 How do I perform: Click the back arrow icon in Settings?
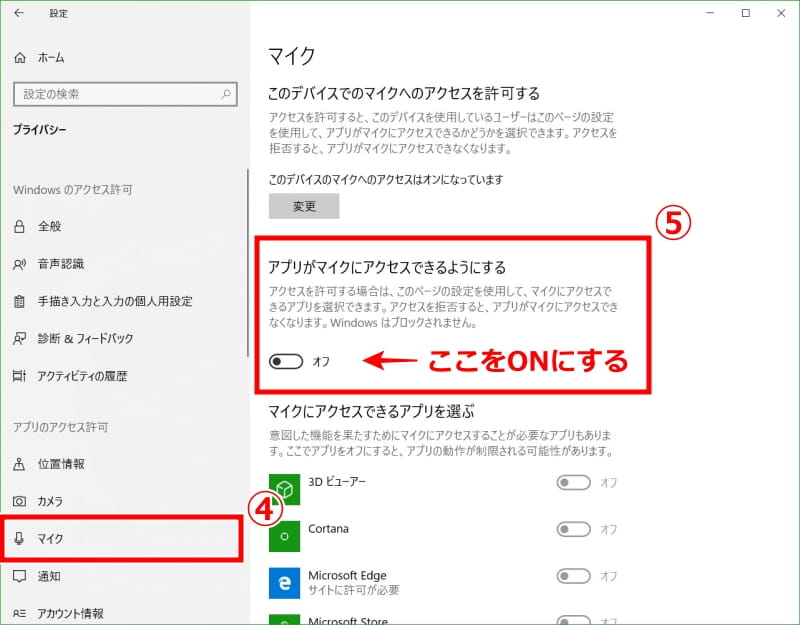(19, 13)
